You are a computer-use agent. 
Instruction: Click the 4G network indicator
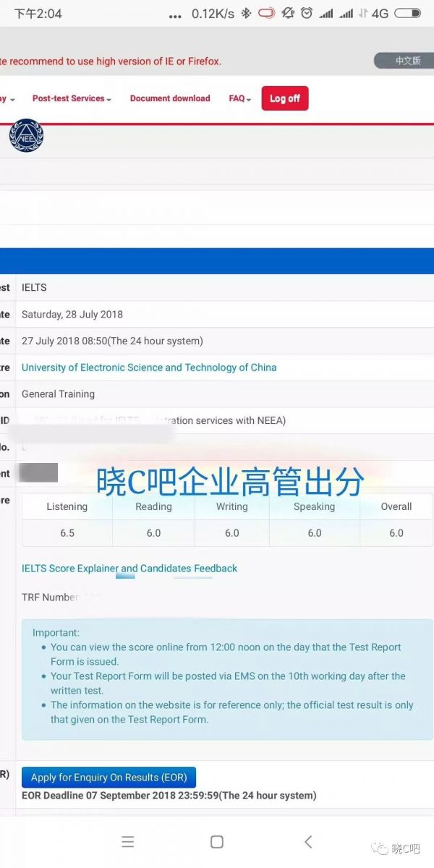[x=380, y=13]
